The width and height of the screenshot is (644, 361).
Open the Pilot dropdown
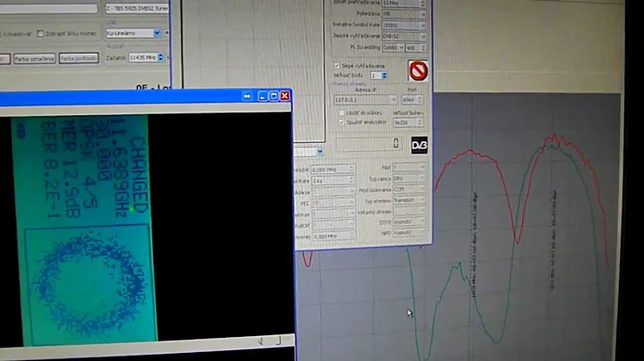409,167
